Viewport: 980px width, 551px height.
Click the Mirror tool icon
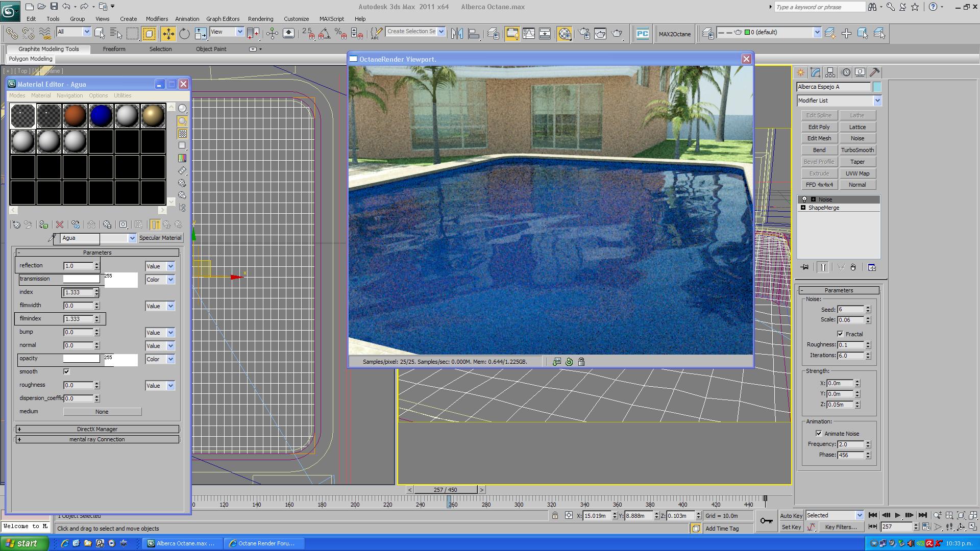tap(457, 34)
